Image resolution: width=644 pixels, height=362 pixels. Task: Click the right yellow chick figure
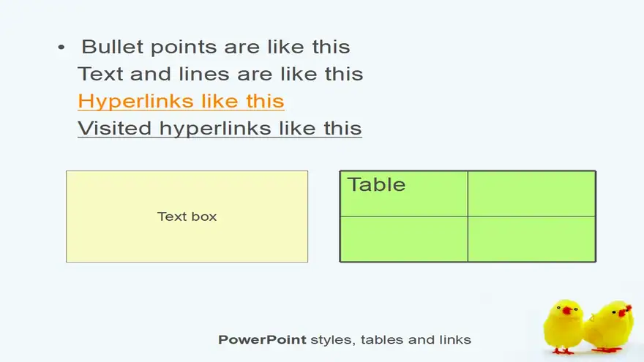[610, 326]
